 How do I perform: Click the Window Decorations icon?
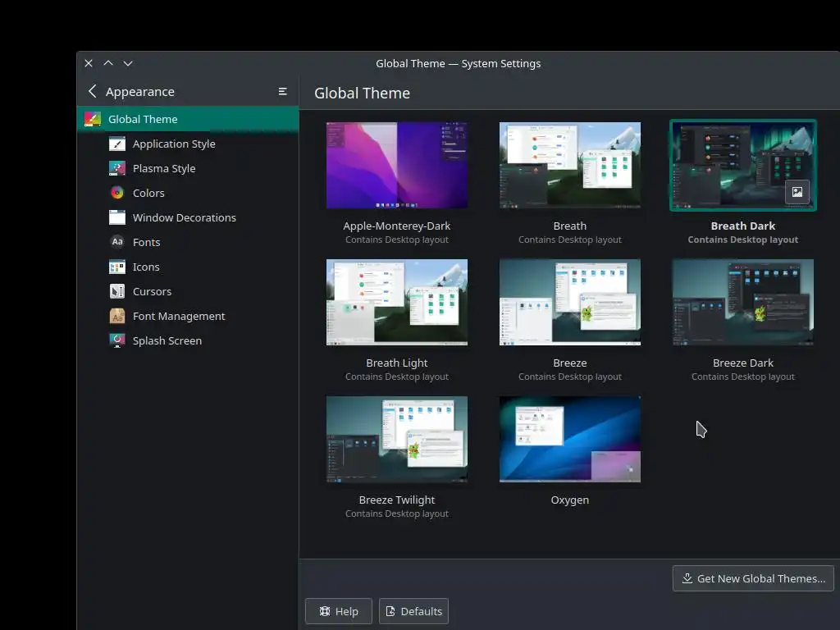pos(116,217)
